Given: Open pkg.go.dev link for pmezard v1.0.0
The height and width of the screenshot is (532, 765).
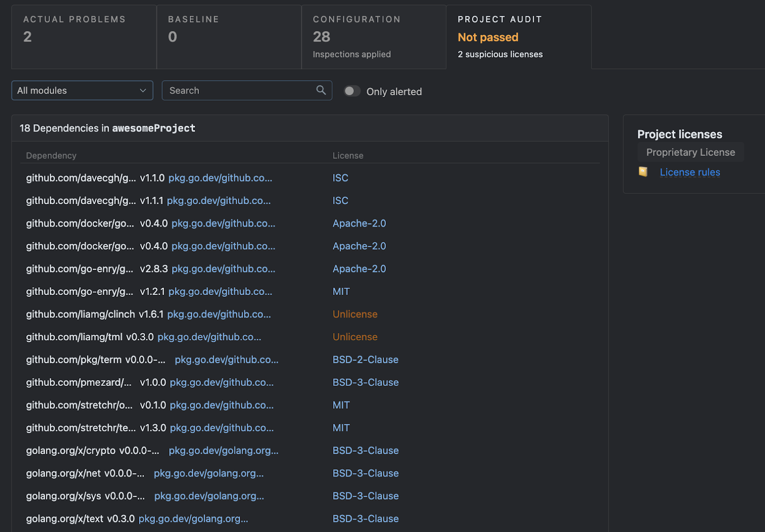Looking at the screenshot, I should click(x=222, y=382).
